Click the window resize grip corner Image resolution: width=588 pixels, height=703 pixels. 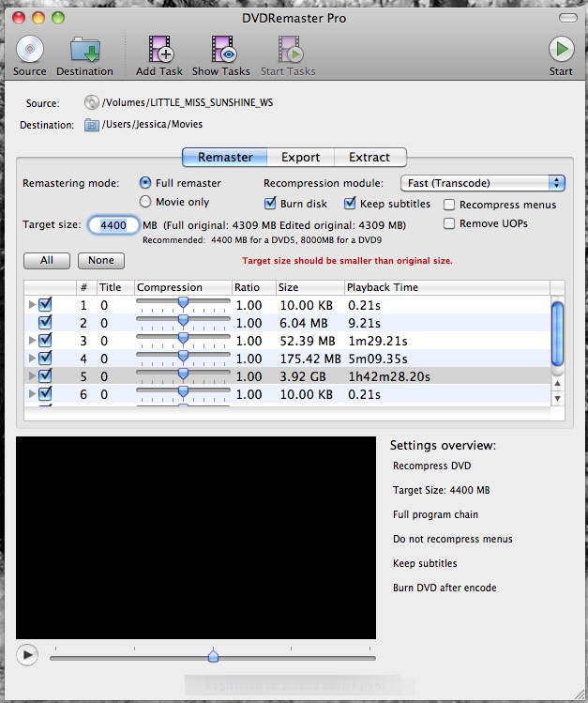point(579,694)
